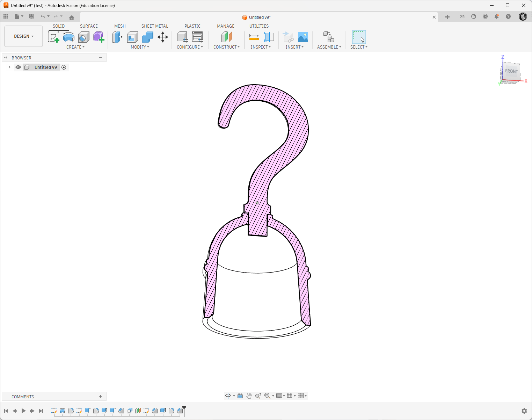This screenshot has height=420, width=532.
Task: Expand the Comments panel with plus
Action: (101, 396)
